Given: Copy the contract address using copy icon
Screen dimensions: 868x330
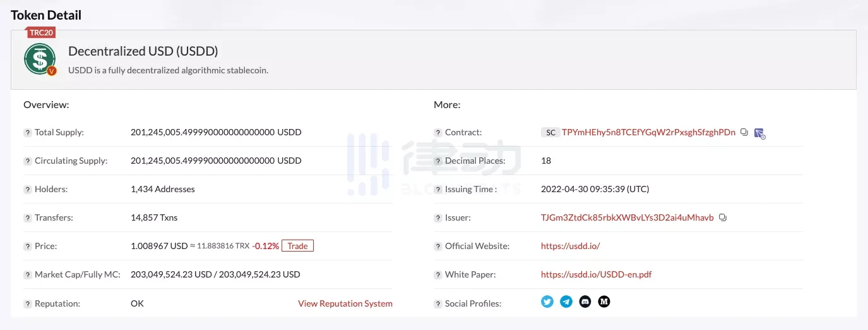Looking at the screenshot, I should coord(744,132).
